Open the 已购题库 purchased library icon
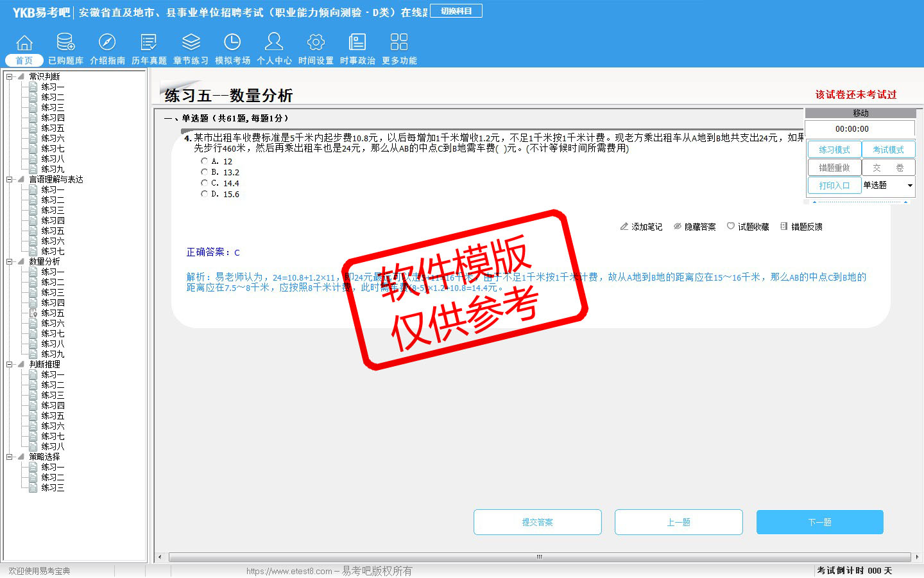The width and height of the screenshot is (924, 578). (65, 43)
